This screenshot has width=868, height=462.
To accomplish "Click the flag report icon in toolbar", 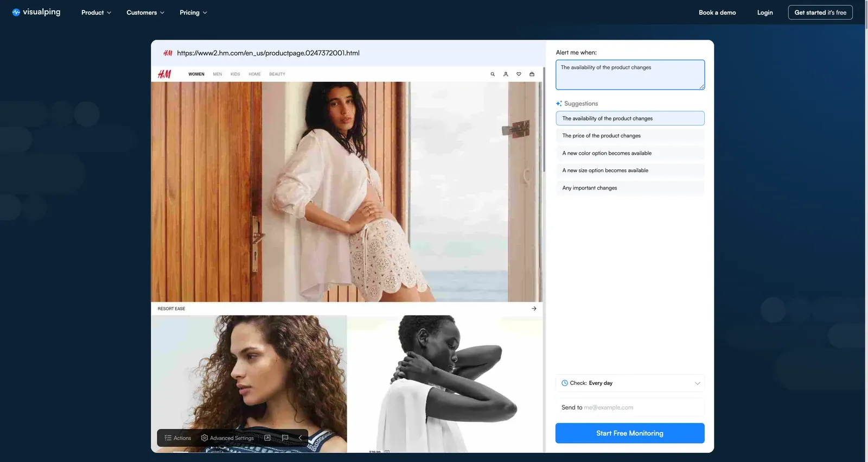I will (285, 438).
